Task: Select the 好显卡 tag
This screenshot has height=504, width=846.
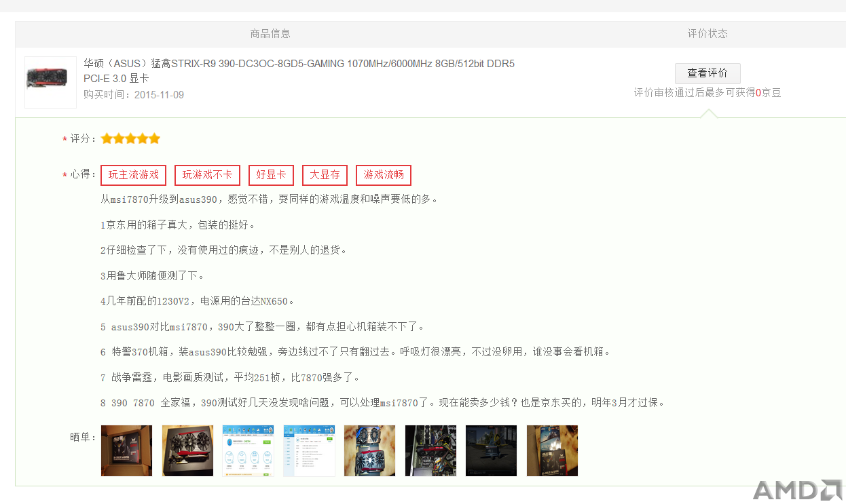Action: [x=271, y=175]
